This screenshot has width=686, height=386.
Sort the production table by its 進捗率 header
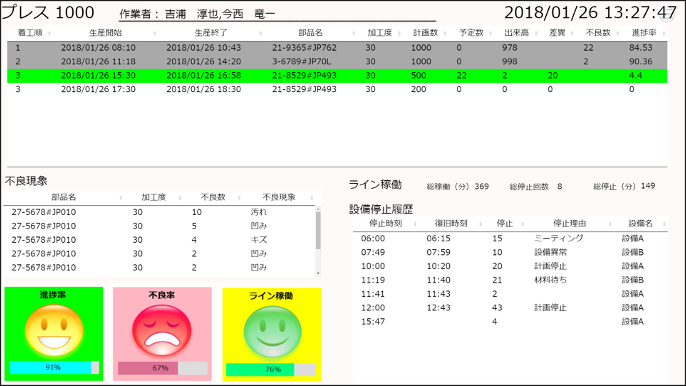click(644, 33)
